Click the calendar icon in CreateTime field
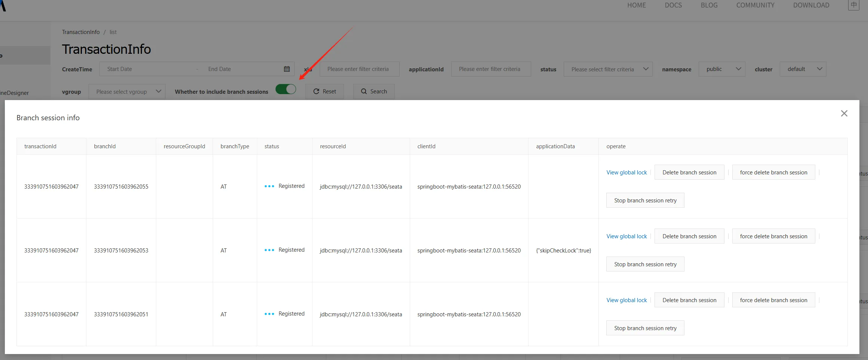This screenshot has height=360, width=868. coord(287,69)
